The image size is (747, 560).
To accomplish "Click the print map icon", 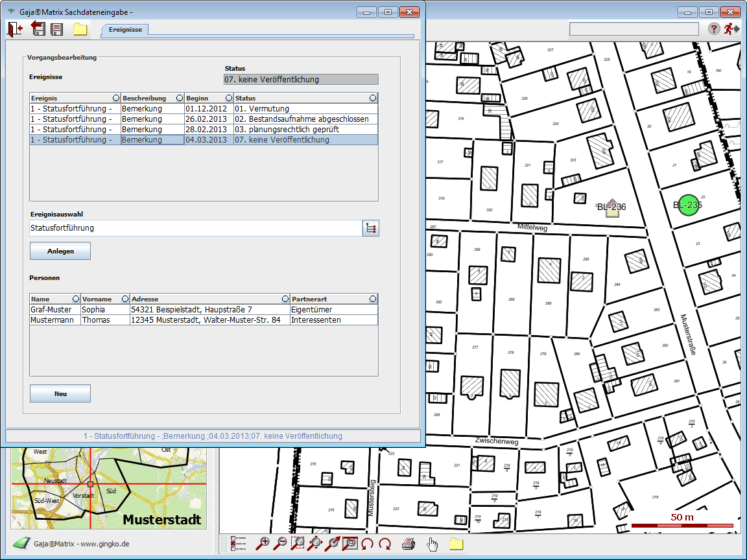I will (408, 544).
